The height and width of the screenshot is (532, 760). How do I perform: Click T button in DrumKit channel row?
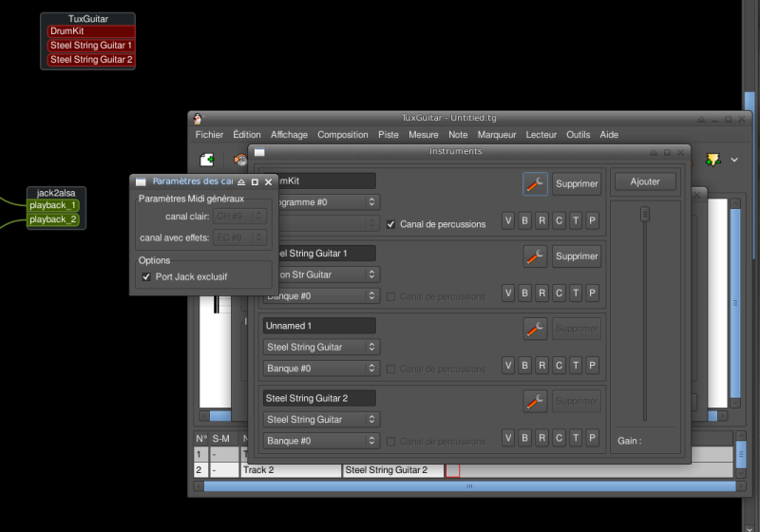pyautogui.click(x=576, y=220)
